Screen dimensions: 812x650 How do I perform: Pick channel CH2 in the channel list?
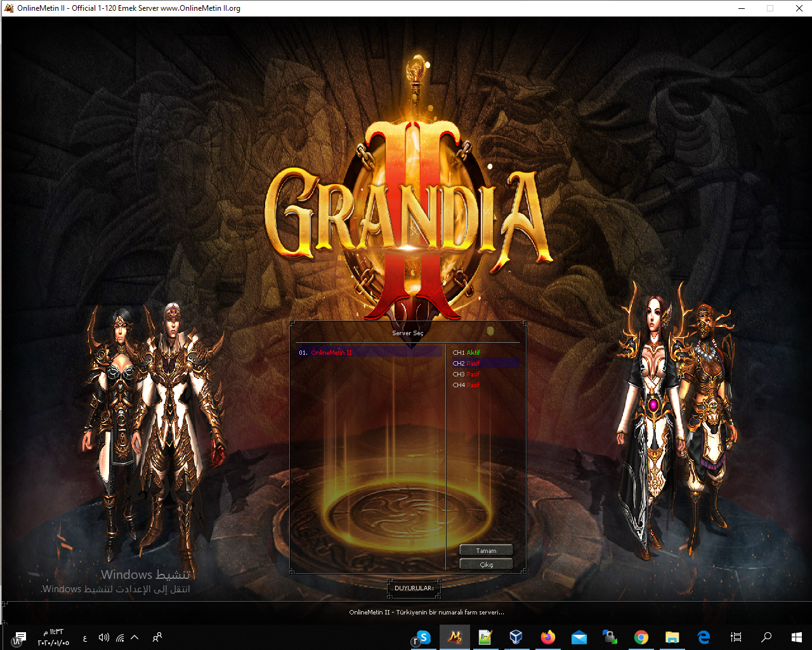485,363
